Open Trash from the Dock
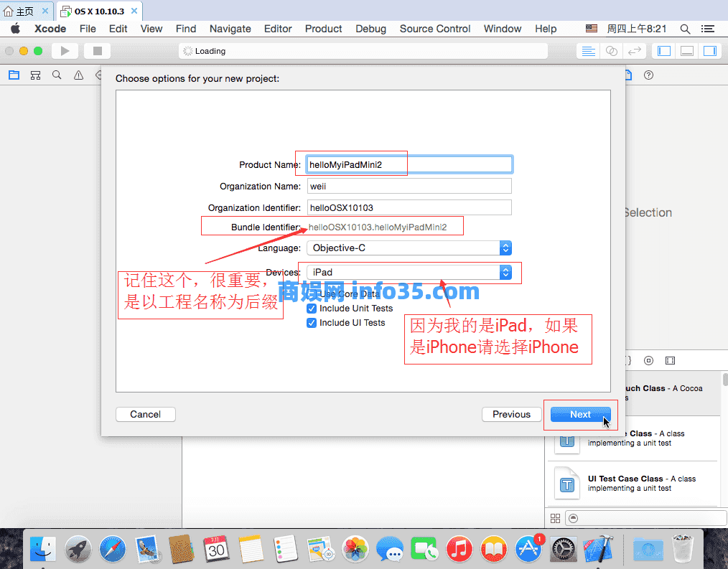 pyautogui.click(x=683, y=549)
